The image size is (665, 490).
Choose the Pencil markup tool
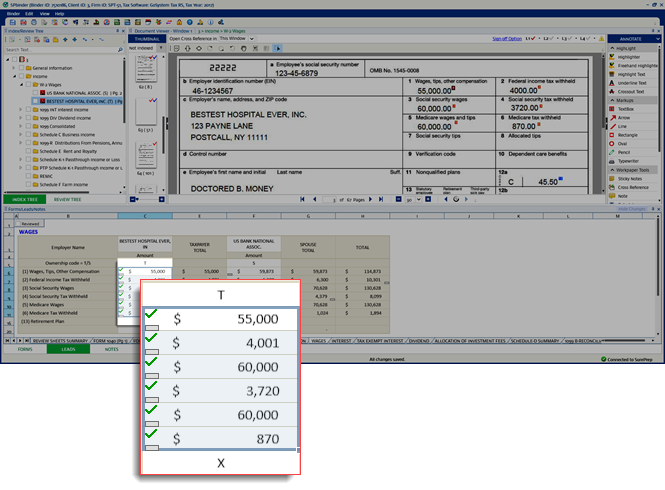point(625,152)
